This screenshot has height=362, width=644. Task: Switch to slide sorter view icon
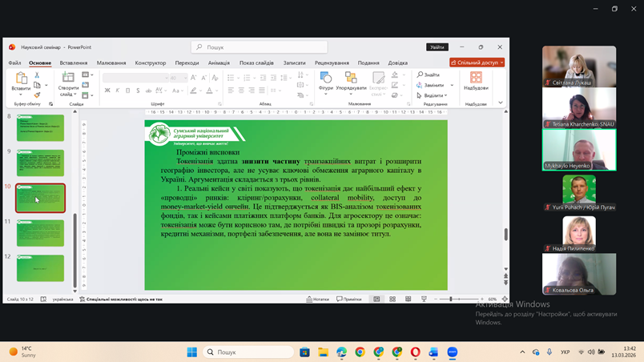click(x=392, y=299)
